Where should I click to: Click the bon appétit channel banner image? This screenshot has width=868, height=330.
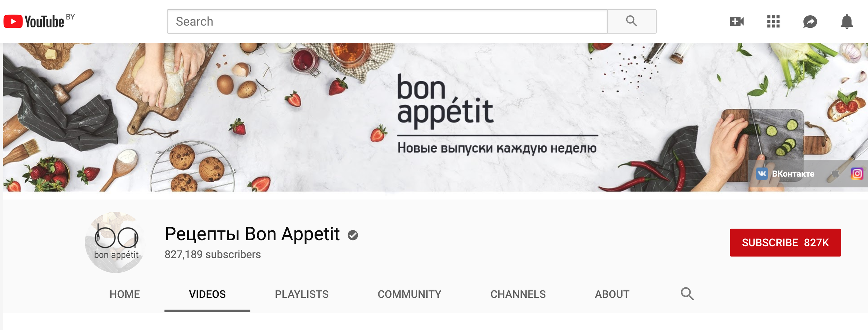(435, 117)
